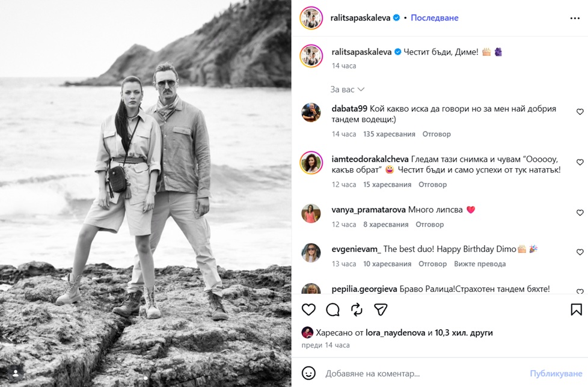The image size is (588, 387).
Task: Click the repost arrows icon
Action: [357, 309]
